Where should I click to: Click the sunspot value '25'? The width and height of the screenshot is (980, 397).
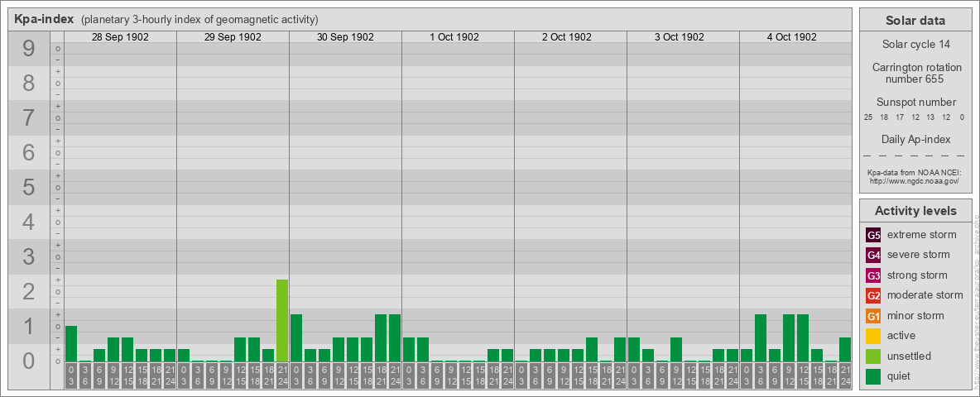tap(868, 117)
